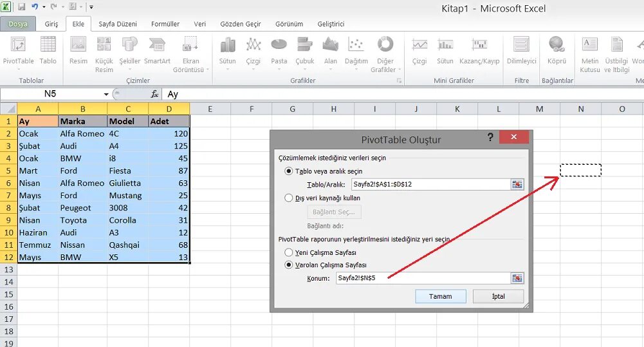This screenshot has width=644, height=347.
Task: Confirm with the Tamam button
Action: tap(440, 296)
